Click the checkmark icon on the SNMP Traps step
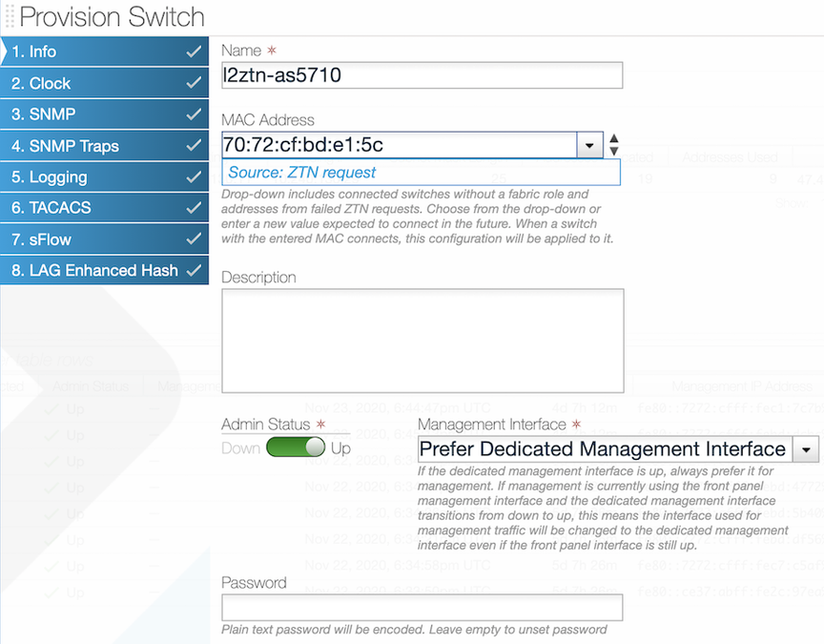 pyautogui.click(x=194, y=146)
